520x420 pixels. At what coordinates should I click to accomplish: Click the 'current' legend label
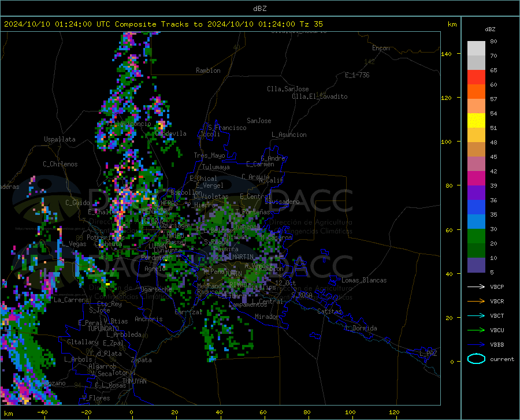coord(502,359)
